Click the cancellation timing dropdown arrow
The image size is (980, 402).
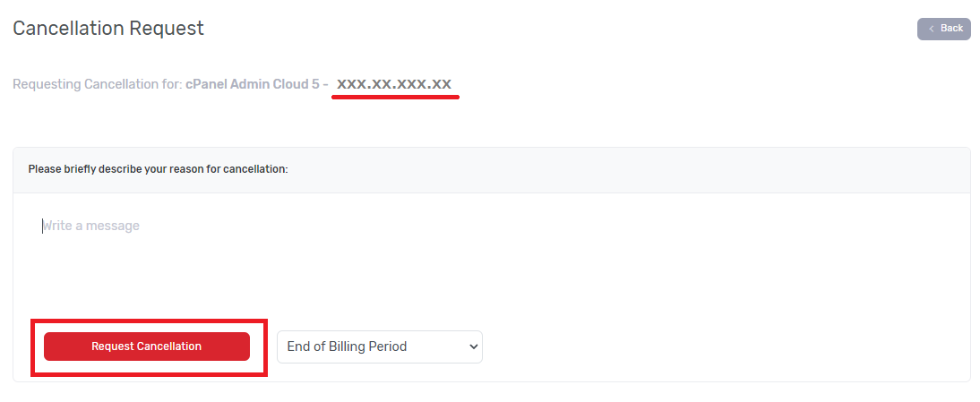click(x=473, y=346)
